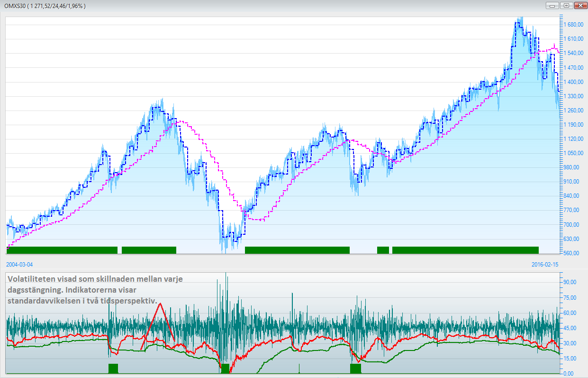Click the 1 400,00 price axis value
Viewport: 588px width, 378px height.
(x=572, y=82)
